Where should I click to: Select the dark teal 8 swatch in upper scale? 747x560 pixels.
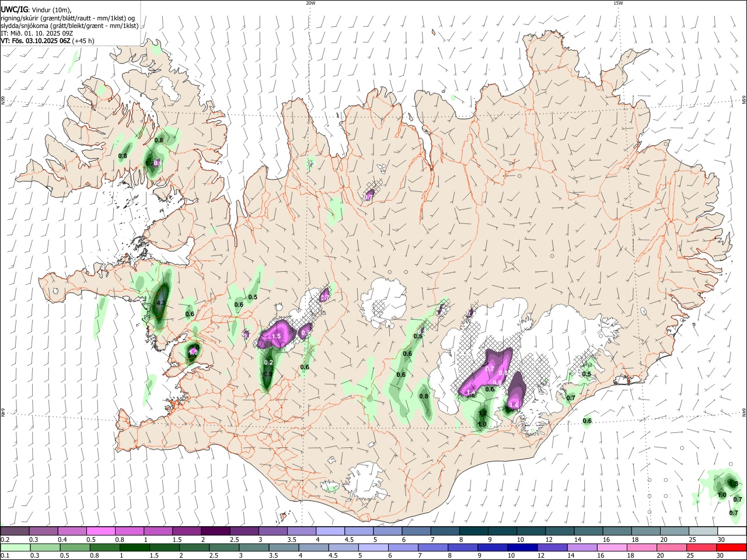point(473,531)
